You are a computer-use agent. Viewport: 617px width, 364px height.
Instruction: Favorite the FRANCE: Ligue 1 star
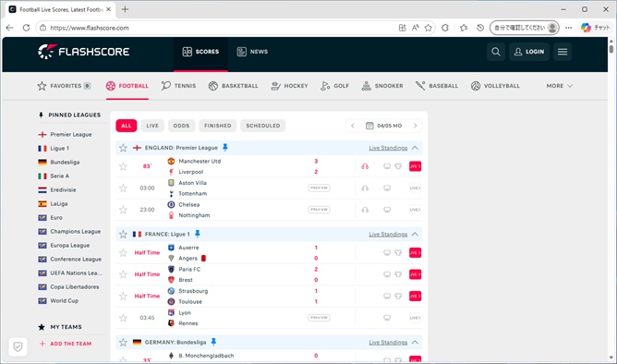(x=123, y=234)
